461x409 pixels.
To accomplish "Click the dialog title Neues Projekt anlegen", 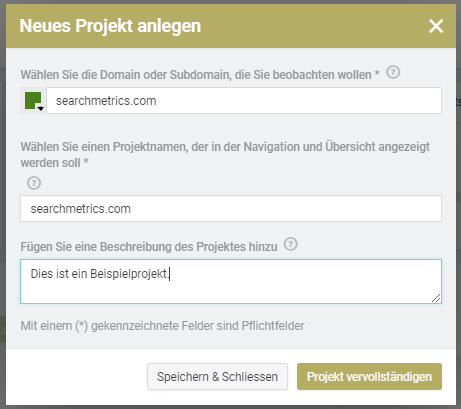I will pos(110,26).
